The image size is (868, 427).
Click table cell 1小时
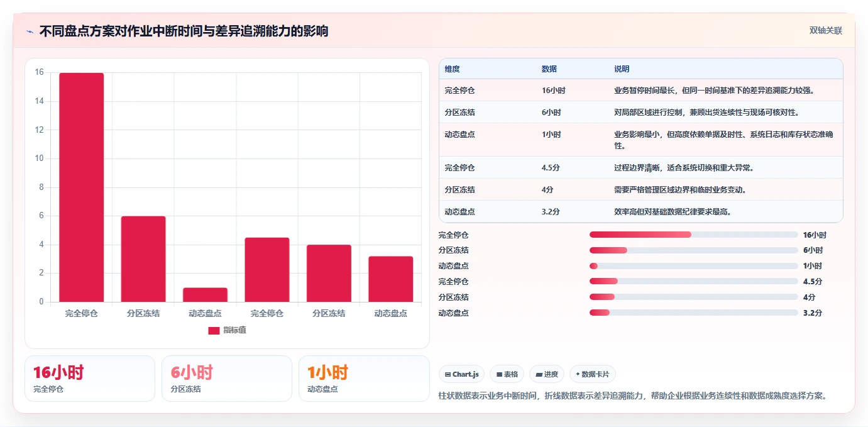551,135
